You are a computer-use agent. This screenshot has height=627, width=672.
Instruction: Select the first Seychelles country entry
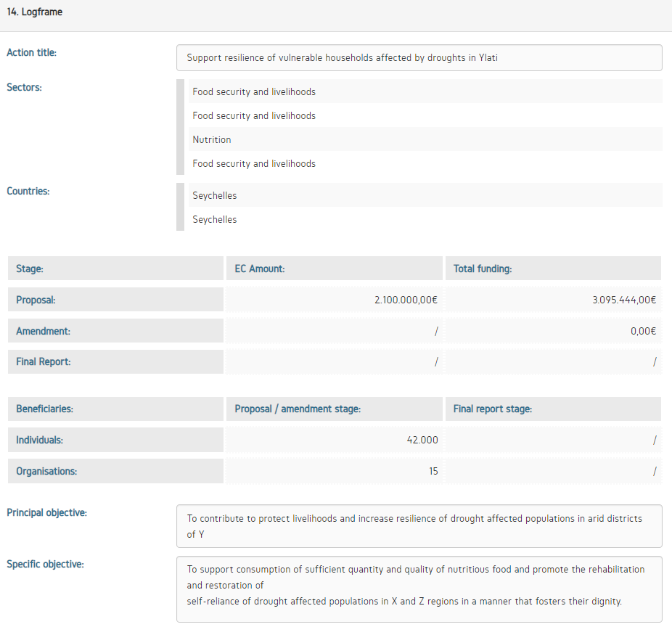(x=215, y=196)
